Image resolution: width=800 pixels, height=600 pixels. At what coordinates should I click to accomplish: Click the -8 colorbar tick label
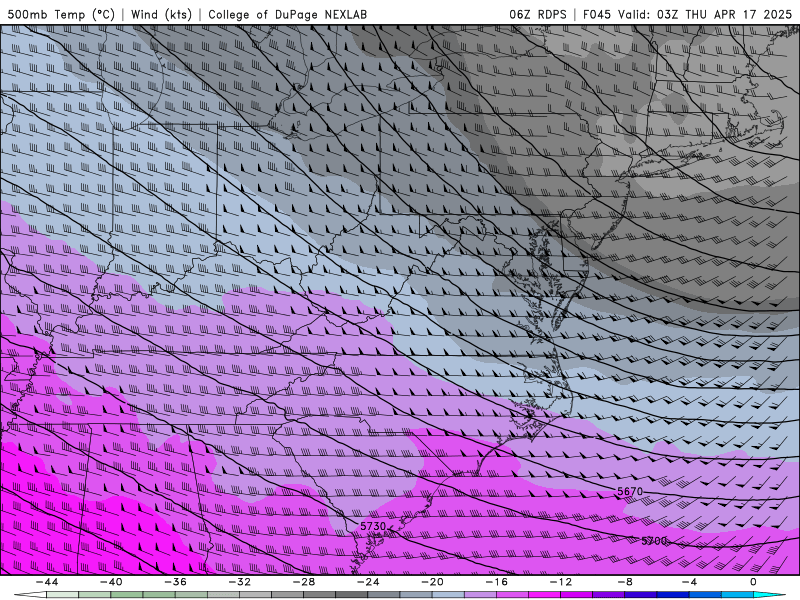click(x=626, y=582)
